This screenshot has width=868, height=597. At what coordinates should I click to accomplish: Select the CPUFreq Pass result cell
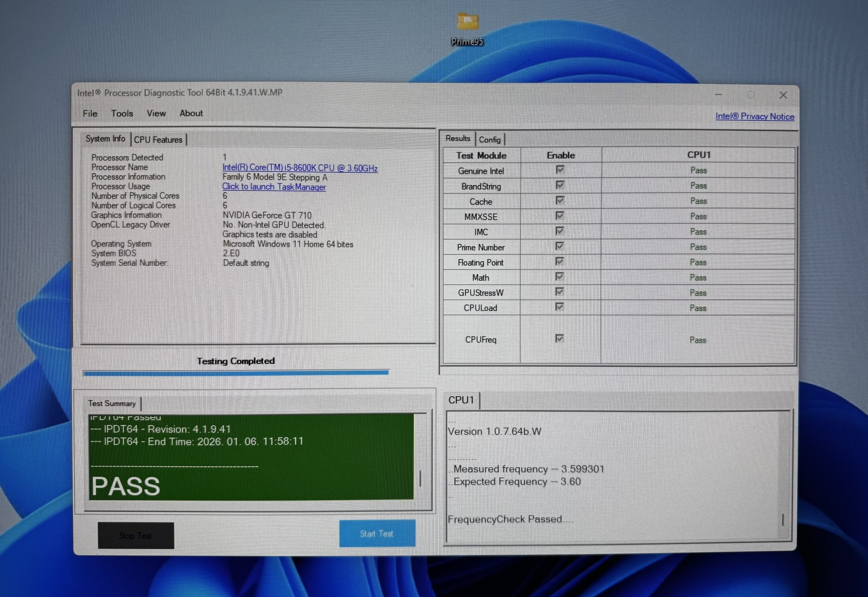(x=697, y=340)
